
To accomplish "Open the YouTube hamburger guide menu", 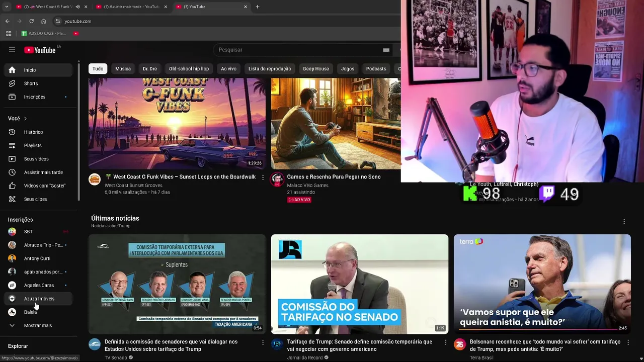I will pos(12,50).
